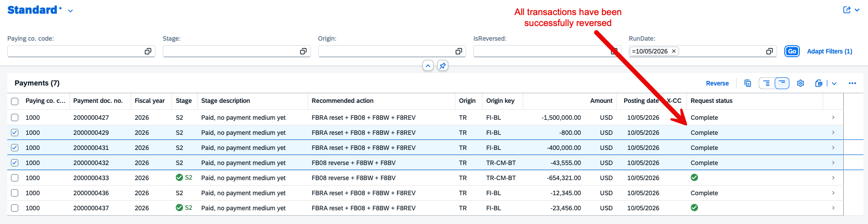The width and height of the screenshot is (868, 224).
Task: Open table settings gear
Action: (x=800, y=83)
